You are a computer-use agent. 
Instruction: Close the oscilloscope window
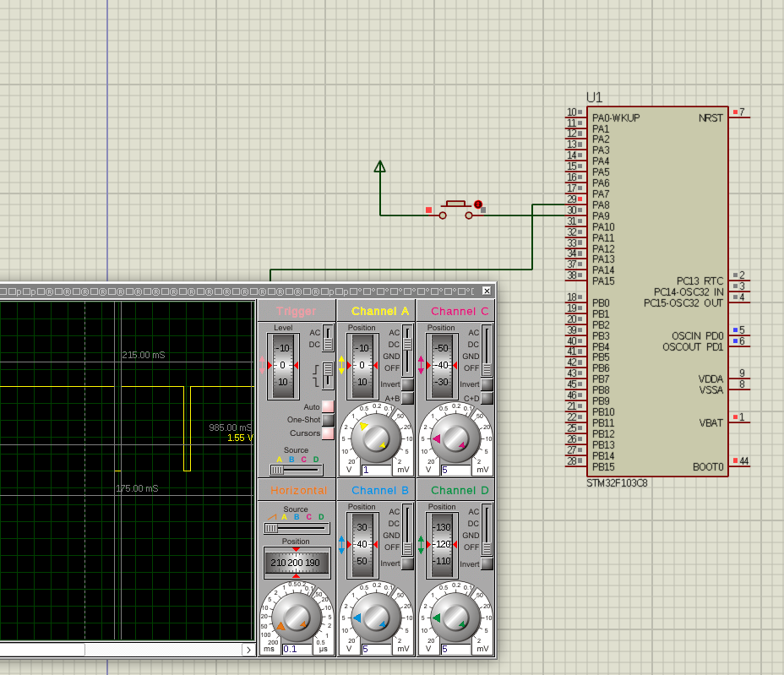point(487,291)
